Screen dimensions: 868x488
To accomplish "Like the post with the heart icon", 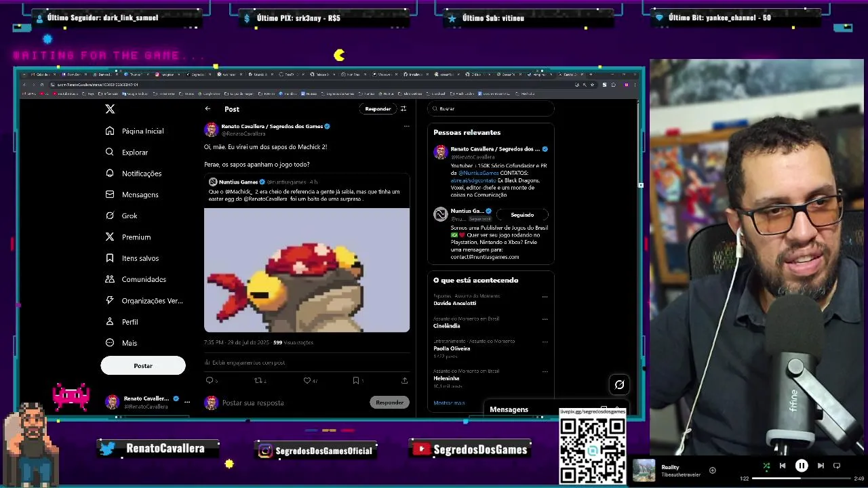I will 307,381.
